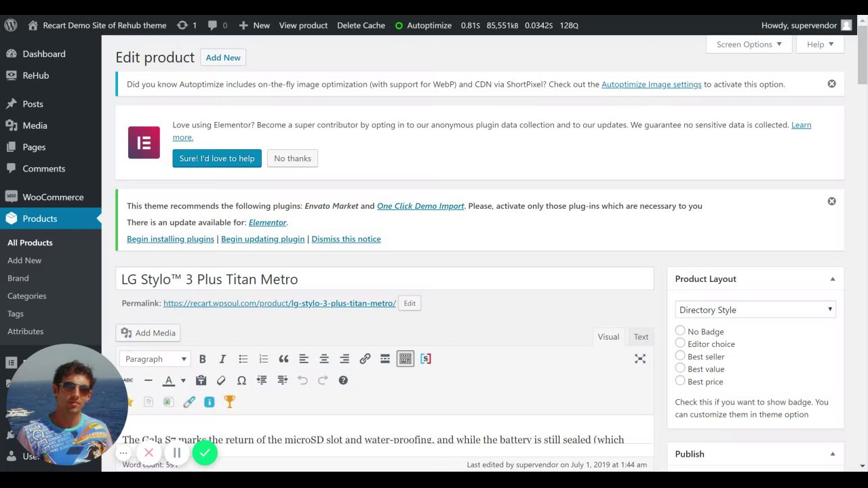Click the product title field
Viewport: 868px width, 488px height.
click(x=384, y=279)
